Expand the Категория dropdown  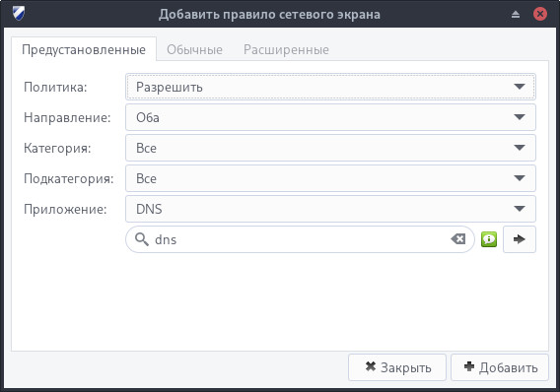[330, 148]
